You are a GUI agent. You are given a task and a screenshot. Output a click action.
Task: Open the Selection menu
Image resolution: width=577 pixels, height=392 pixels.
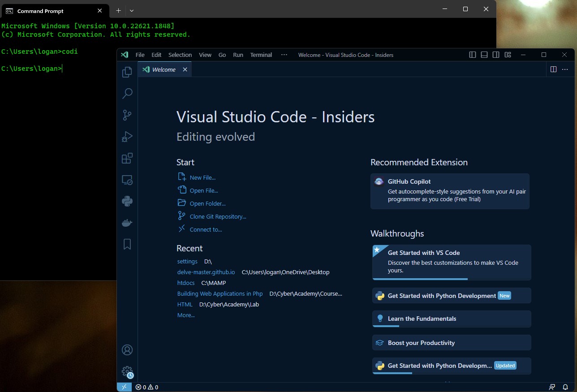pyautogui.click(x=180, y=55)
